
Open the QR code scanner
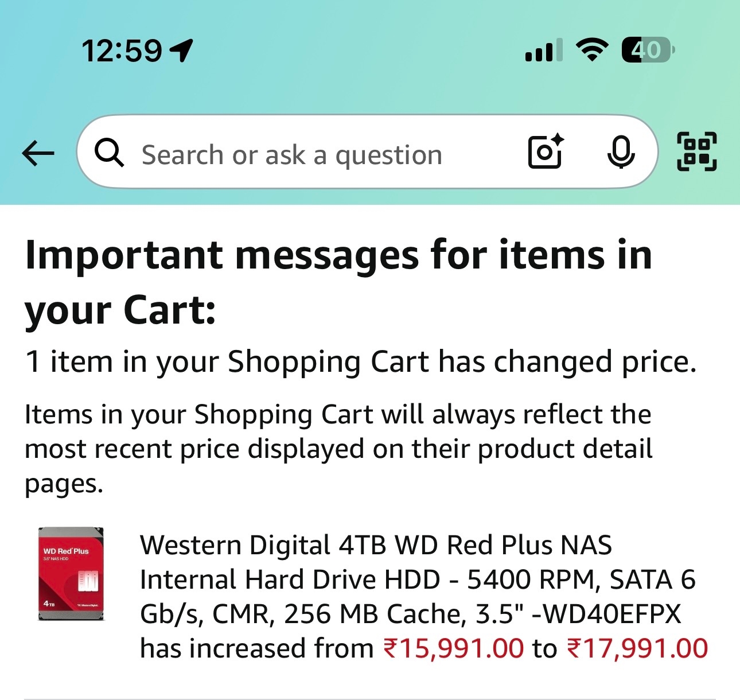(x=697, y=152)
